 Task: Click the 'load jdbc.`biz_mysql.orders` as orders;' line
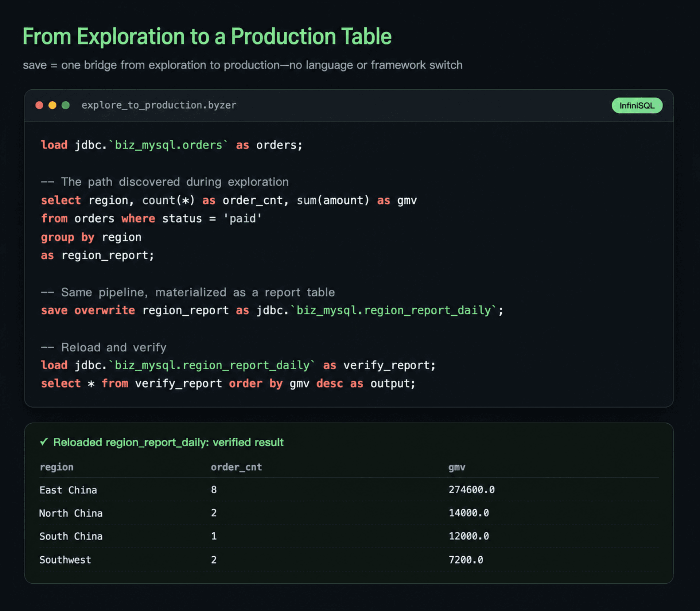172,145
